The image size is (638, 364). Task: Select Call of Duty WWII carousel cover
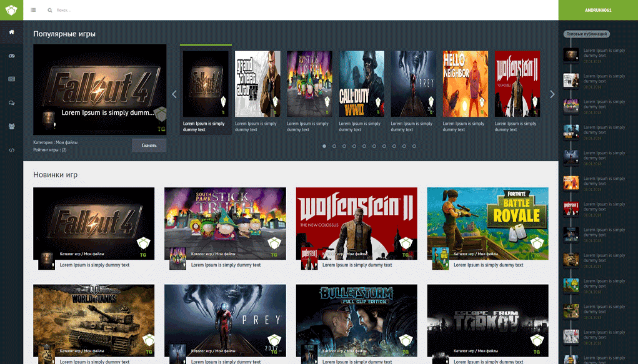coord(362,84)
